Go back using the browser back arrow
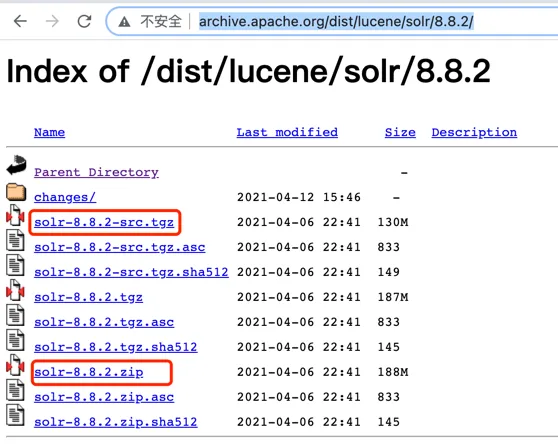 click(20, 21)
